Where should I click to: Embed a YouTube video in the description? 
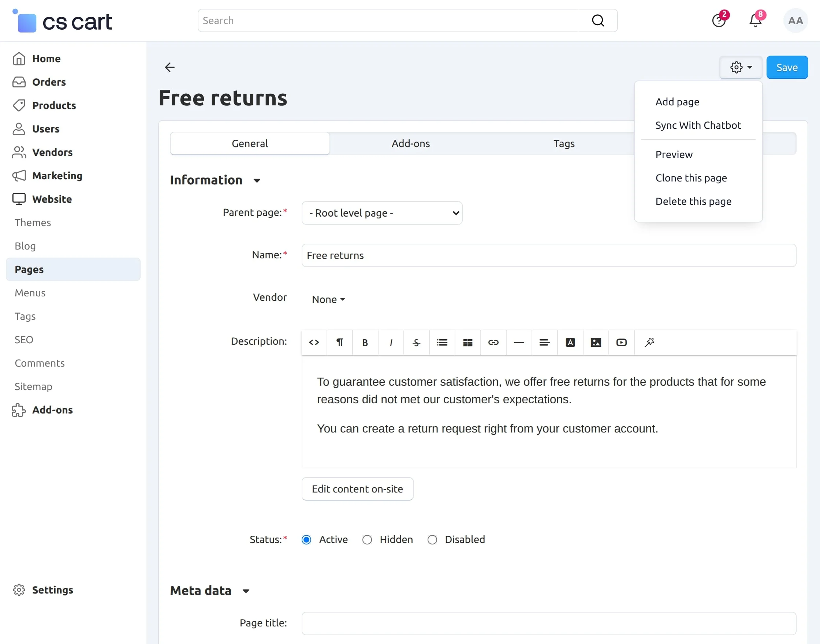pyautogui.click(x=621, y=342)
